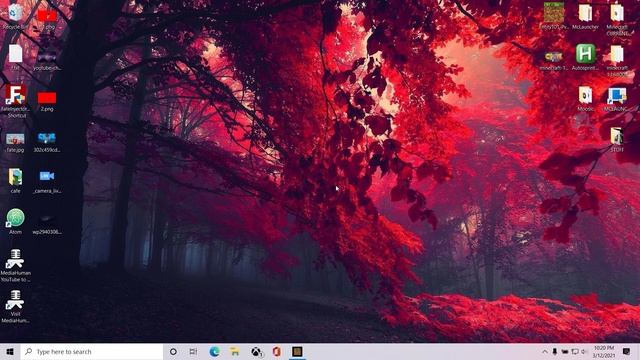Switch to the active brown-icon taskbar app

tap(297, 351)
